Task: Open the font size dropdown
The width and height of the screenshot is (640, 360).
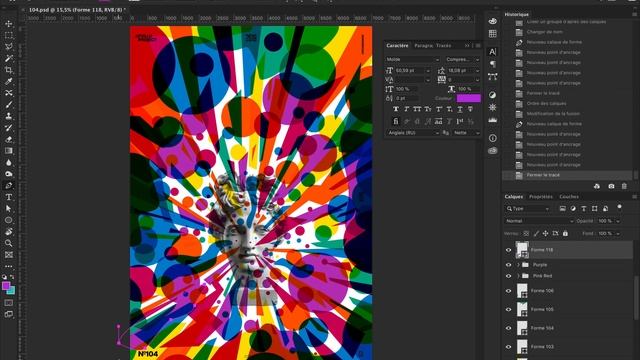Action: tap(428, 71)
